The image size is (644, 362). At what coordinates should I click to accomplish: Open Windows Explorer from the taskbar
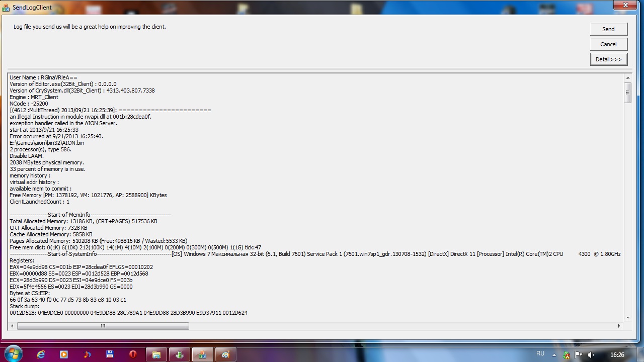(156, 354)
